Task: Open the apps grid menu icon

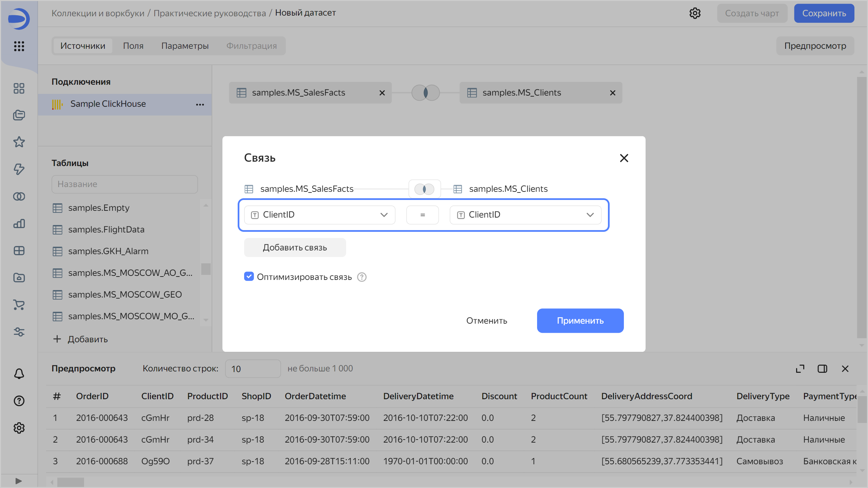Action: tap(19, 46)
